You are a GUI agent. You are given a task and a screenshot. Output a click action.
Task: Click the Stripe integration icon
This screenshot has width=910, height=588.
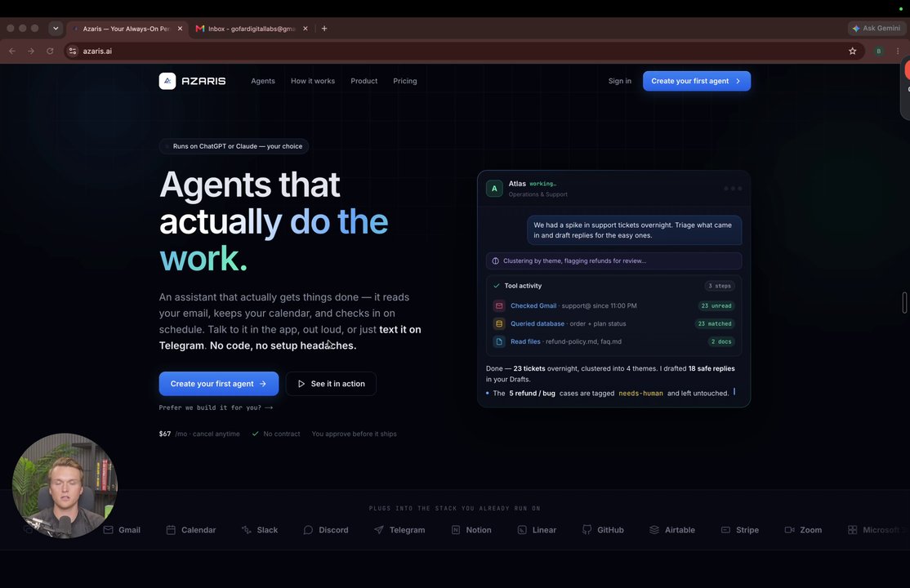click(x=725, y=530)
